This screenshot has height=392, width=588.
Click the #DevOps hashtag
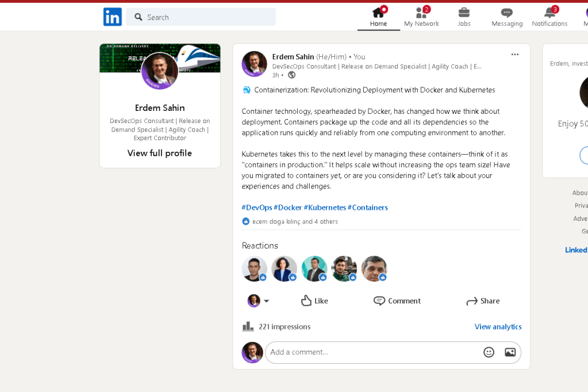pyautogui.click(x=257, y=207)
